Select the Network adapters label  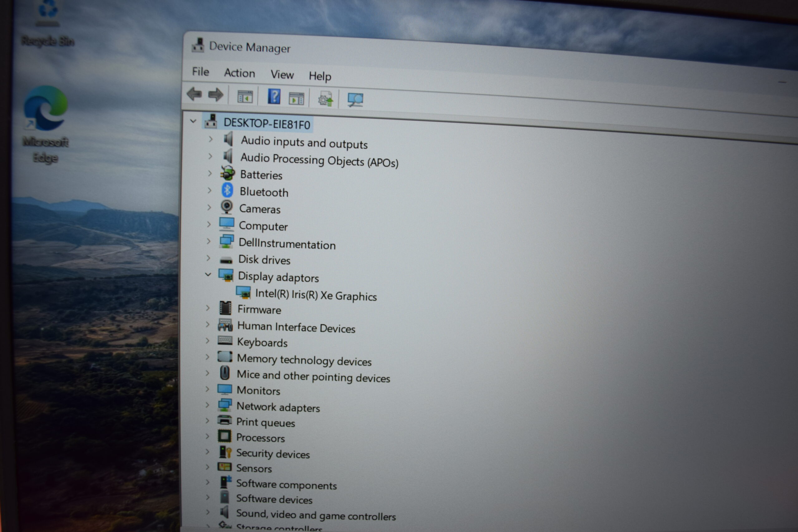tap(278, 407)
